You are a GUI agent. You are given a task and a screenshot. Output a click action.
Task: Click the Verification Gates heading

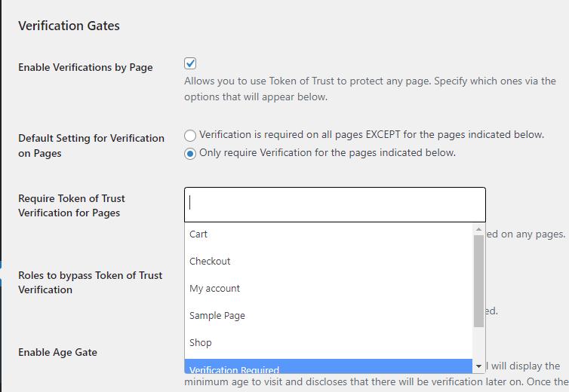click(69, 26)
